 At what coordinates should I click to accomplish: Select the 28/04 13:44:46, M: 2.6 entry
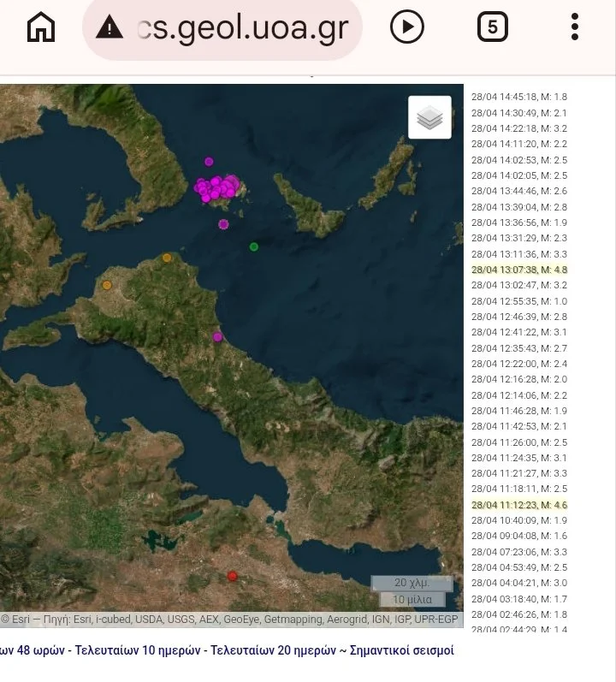(x=519, y=191)
